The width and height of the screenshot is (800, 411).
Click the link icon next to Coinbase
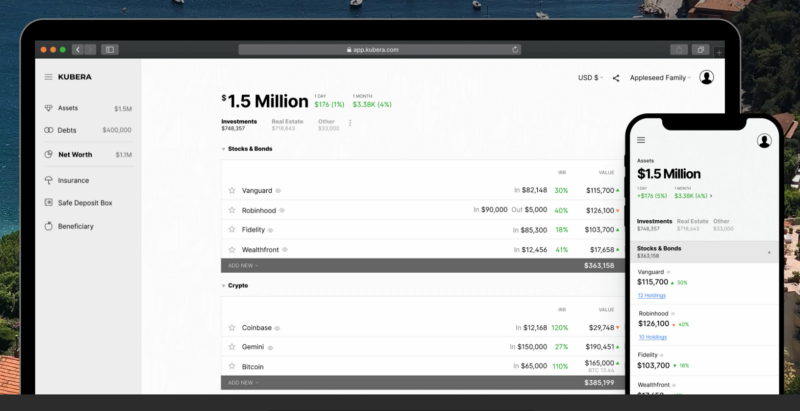pos(277,328)
